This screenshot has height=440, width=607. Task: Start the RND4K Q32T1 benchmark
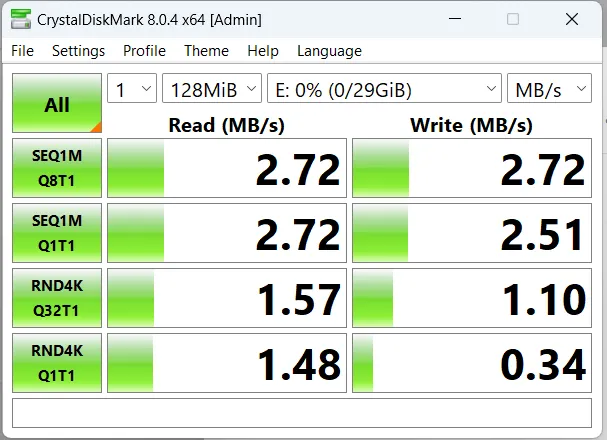57,298
